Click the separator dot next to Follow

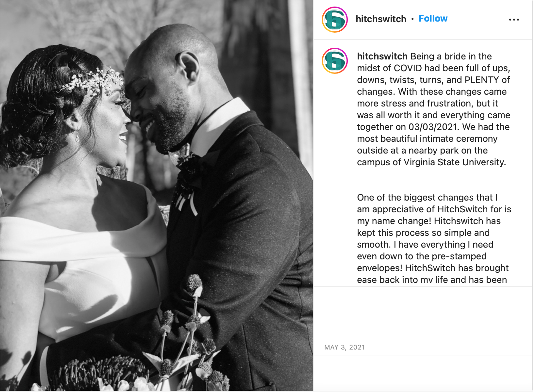[412, 19]
